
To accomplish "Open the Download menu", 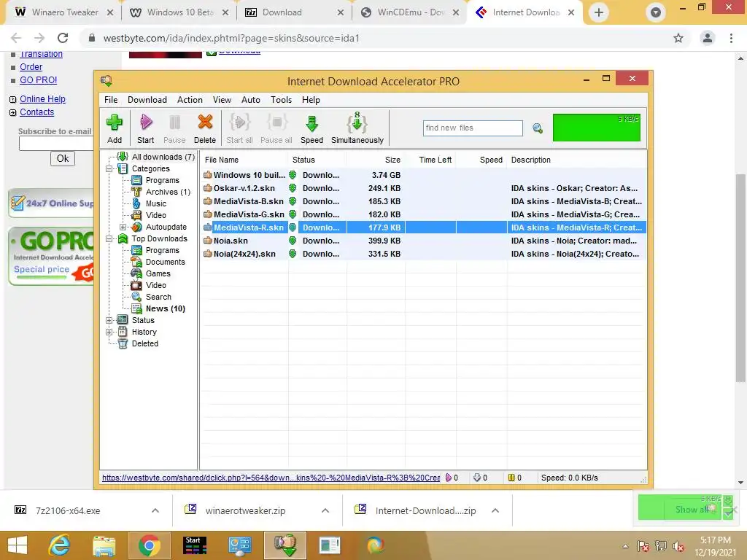I will tap(147, 100).
